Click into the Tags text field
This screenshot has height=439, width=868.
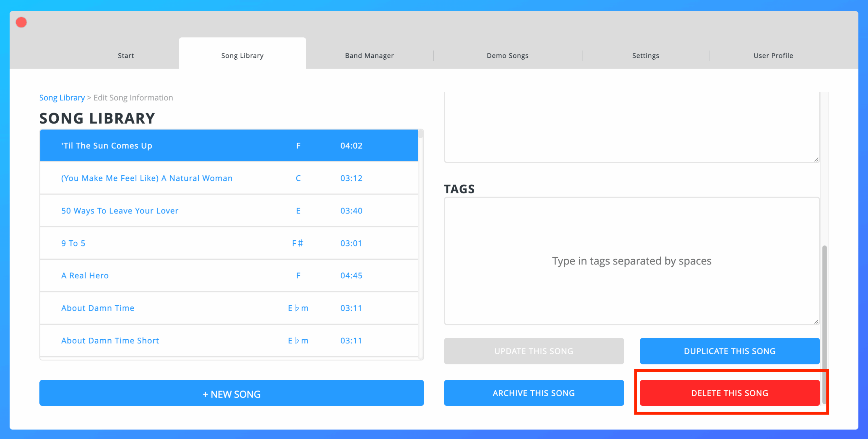tap(631, 261)
